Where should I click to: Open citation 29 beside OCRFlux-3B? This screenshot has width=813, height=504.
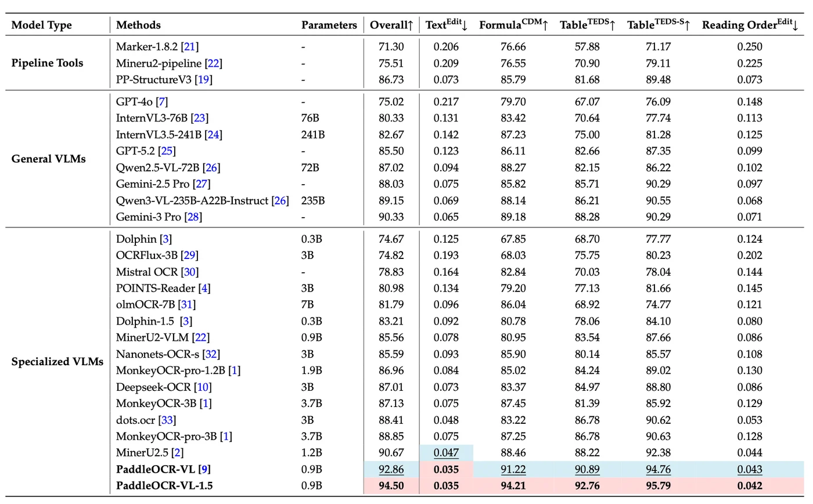pyautogui.click(x=190, y=255)
